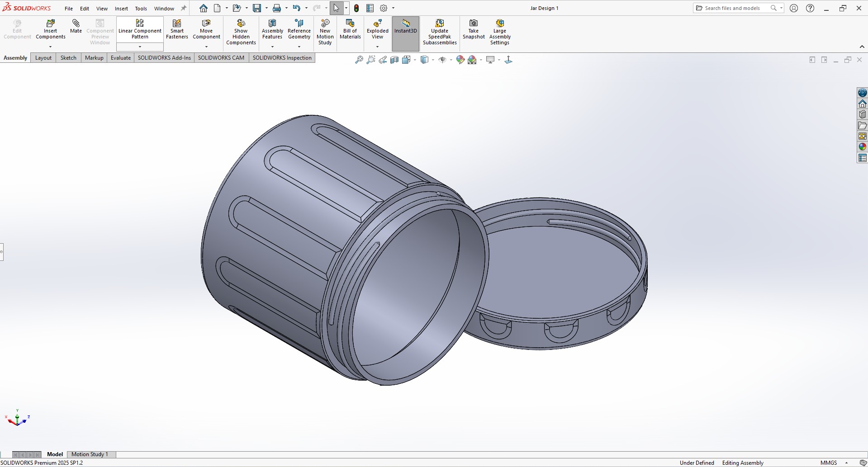Open Design Library in task pane
Screen dimensions: 868x467
coord(862,114)
